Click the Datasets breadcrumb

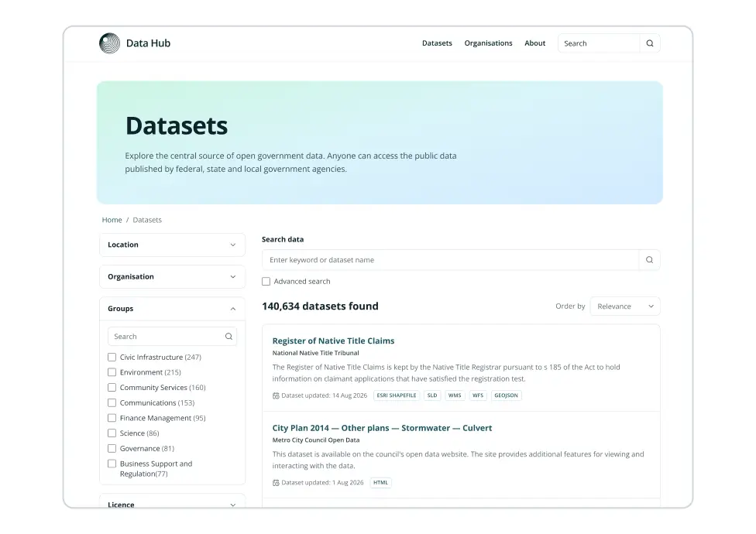pos(147,220)
